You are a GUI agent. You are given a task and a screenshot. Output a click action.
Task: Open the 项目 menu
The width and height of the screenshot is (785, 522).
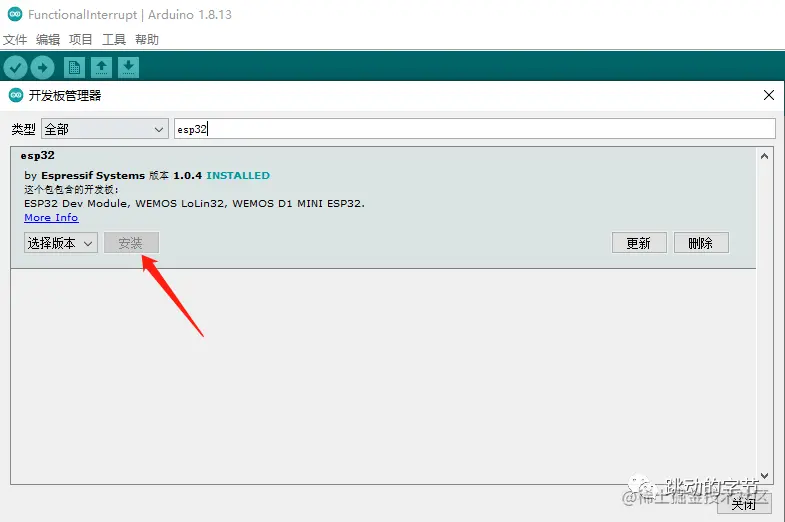pyautogui.click(x=81, y=40)
